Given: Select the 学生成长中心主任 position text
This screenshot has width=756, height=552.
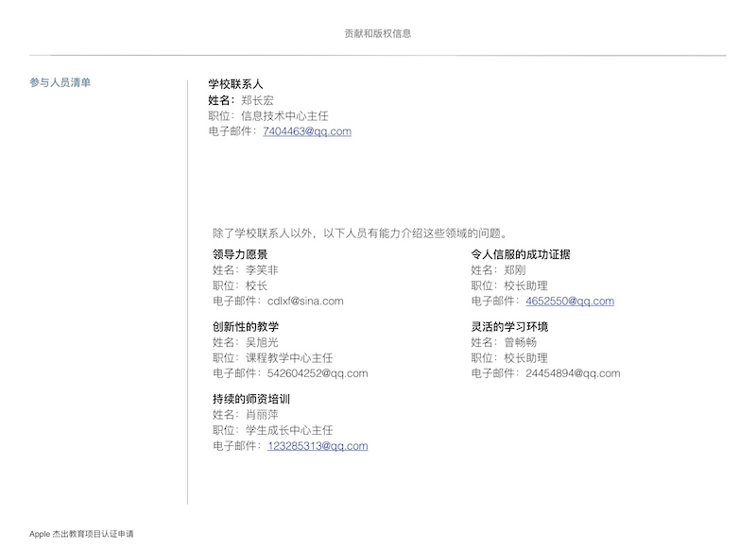Looking at the screenshot, I should [289, 430].
